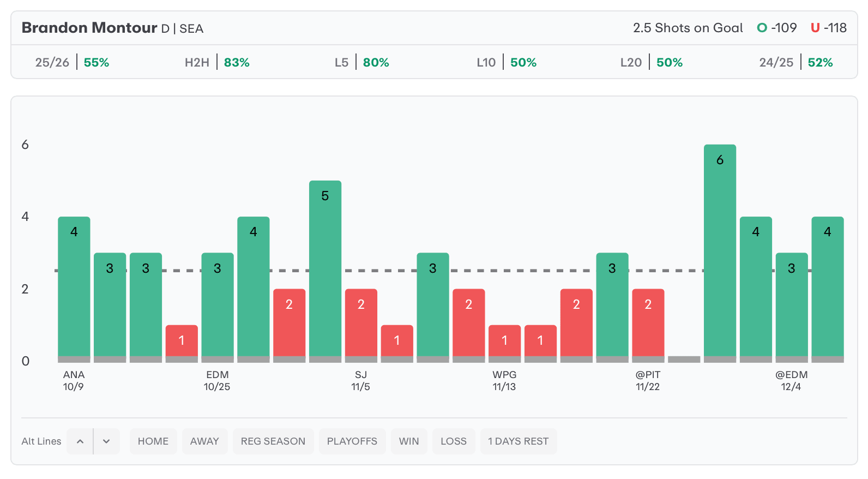Toggle the HOME filter
Screen dimensions: 868x479
(x=153, y=441)
